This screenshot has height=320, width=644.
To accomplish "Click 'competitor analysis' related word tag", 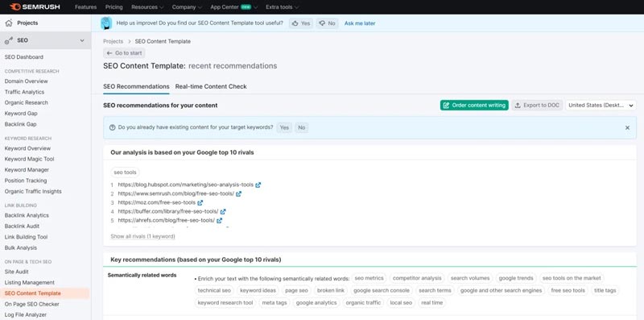I will (x=417, y=278).
